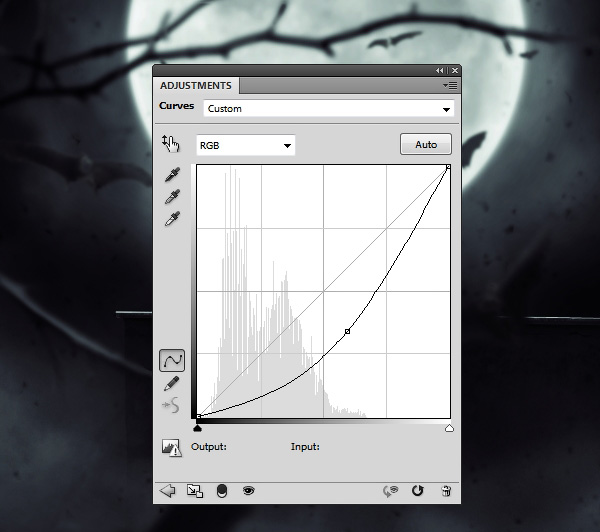The width and height of the screenshot is (600, 532).
Task: Delete this adjustment layer with trash icon
Action: pos(446,491)
